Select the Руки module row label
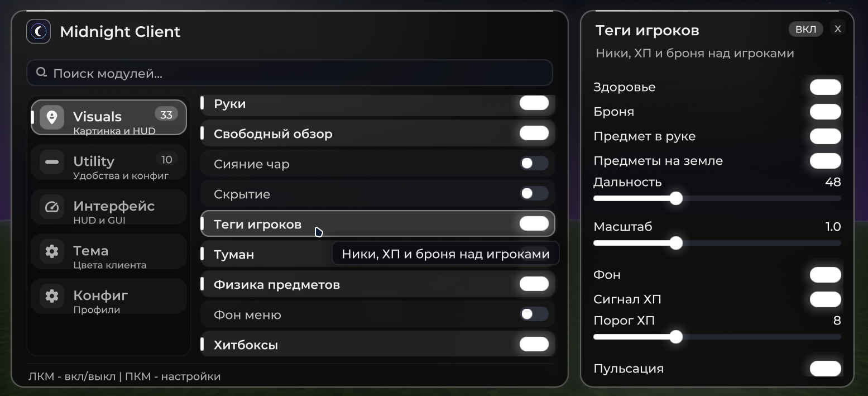The width and height of the screenshot is (868, 396). click(229, 104)
